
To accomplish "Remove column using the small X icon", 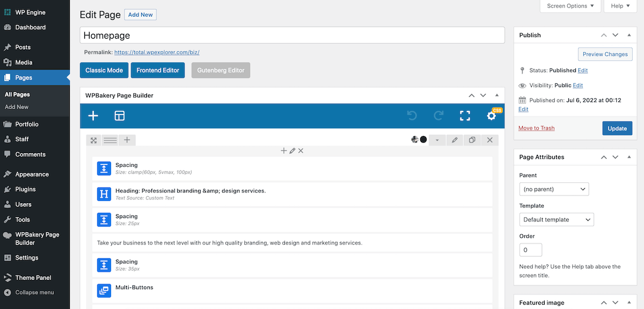I will 301,151.
